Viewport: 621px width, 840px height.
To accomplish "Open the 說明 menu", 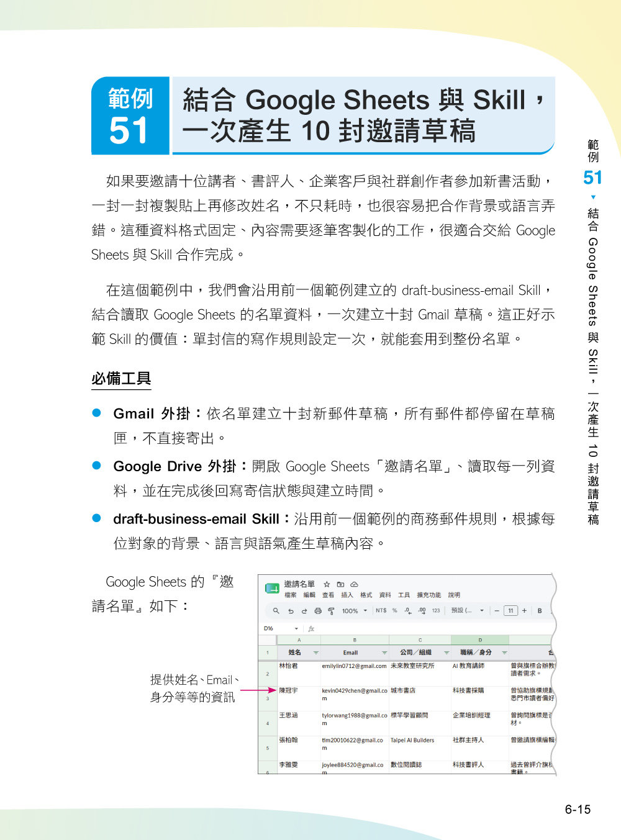I will click(x=454, y=595).
